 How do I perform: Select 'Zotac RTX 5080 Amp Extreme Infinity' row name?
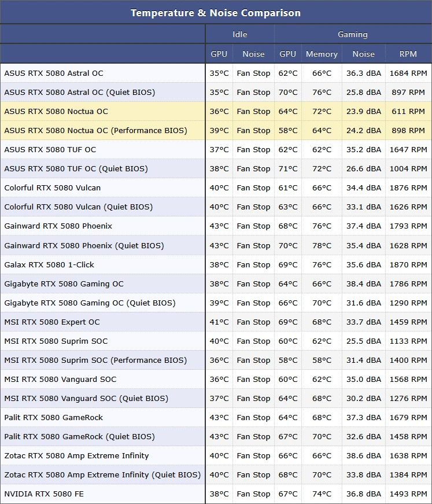(76, 456)
